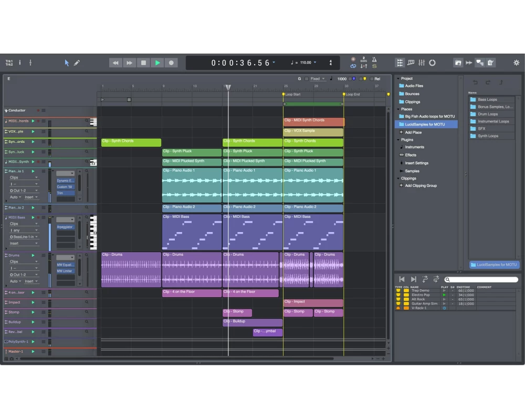The width and height of the screenshot is (525, 420).
Task: Skip to the previous chunk
Action: pyautogui.click(x=402, y=279)
